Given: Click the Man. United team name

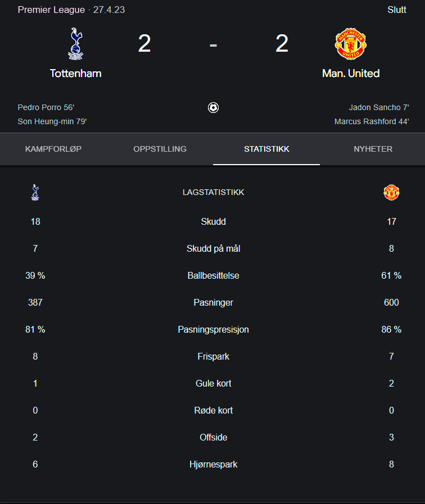Looking at the screenshot, I should pyautogui.click(x=351, y=73).
